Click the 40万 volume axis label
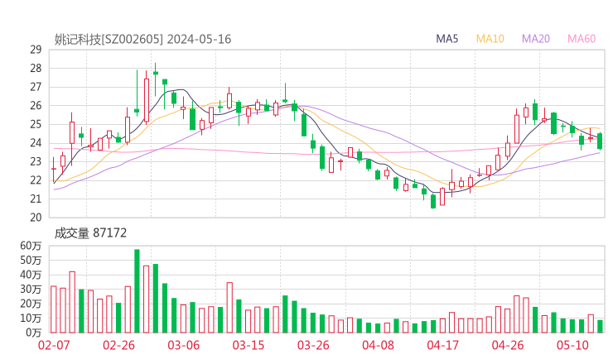Screen dimensions: 613x364 point(31,275)
